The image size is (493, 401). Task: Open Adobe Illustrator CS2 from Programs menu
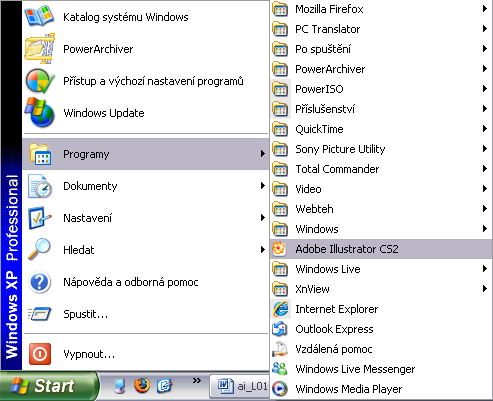(x=381, y=249)
